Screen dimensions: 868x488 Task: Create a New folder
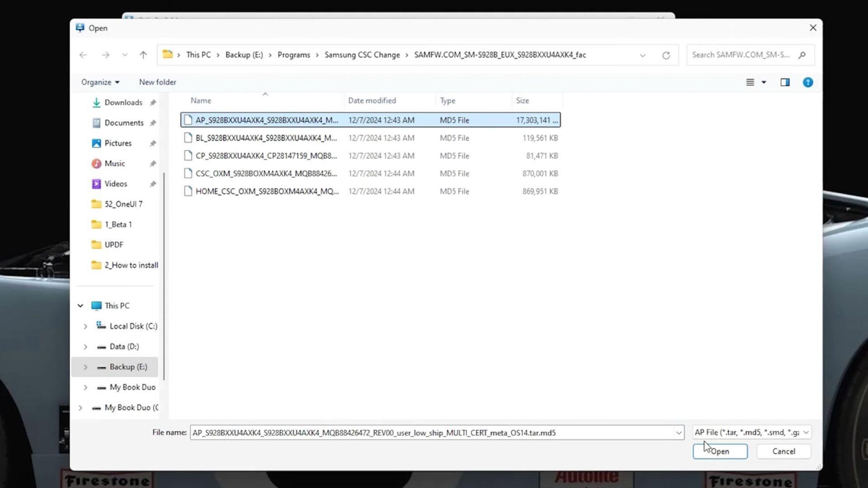pyautogui.click(x=158, y=82)
